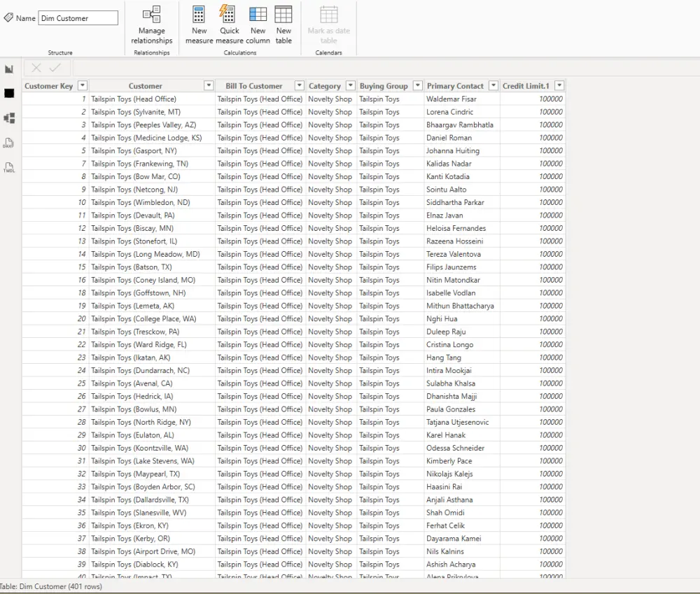Screen dimensions: 700x594
Task: Select the Credit Limit.1 column header
Action: coord(526,85)
